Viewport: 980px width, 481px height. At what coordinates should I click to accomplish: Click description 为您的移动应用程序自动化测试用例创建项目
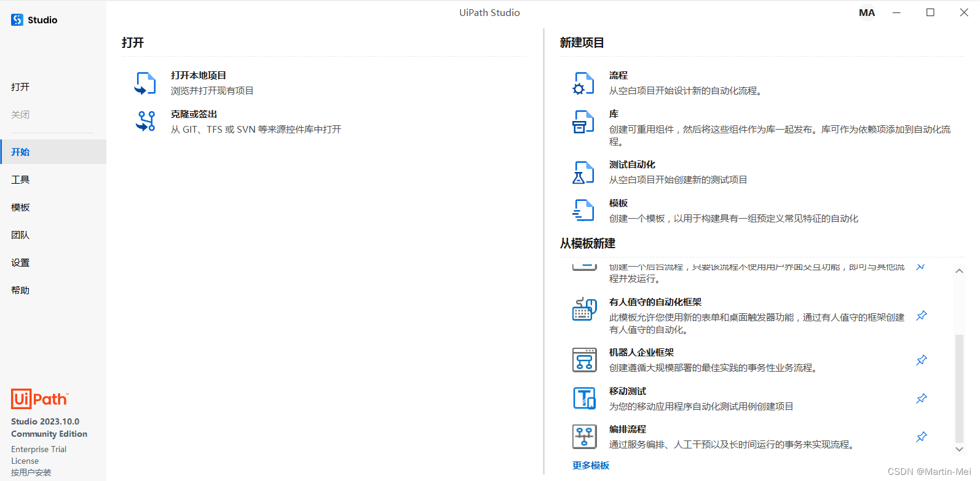click(x=701, y=407)
